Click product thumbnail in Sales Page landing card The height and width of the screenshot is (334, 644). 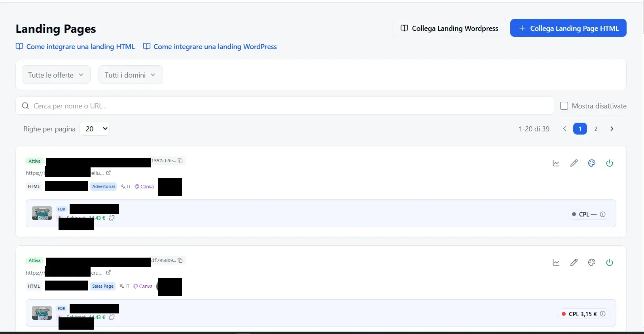[42, 313]
